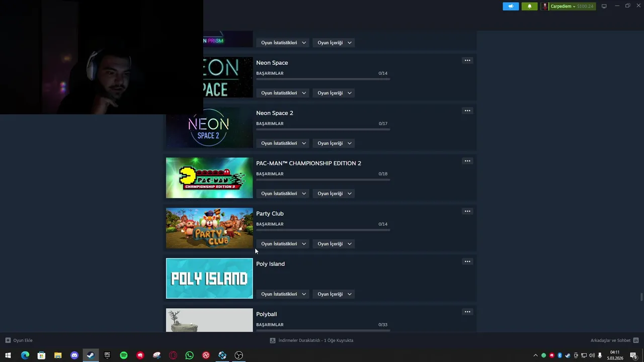Open the Polyball game title

pyautogui.click(x=267, y=314)
